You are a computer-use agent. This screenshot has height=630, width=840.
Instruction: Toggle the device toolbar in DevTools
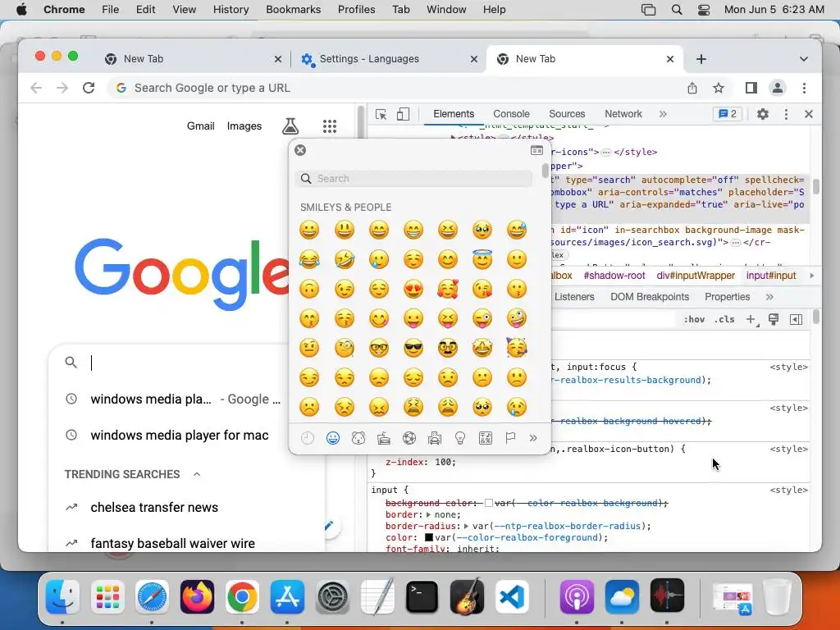click(x=403, y=114)
